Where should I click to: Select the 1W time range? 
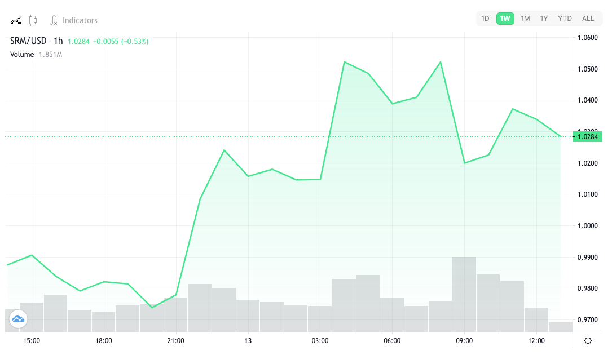[505, 19]
